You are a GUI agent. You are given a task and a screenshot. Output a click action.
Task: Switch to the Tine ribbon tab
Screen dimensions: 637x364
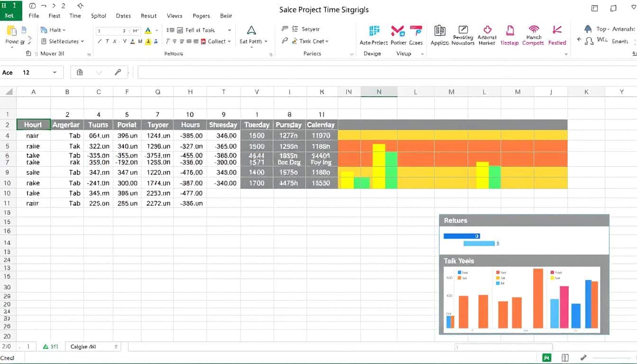coord(75,16)
